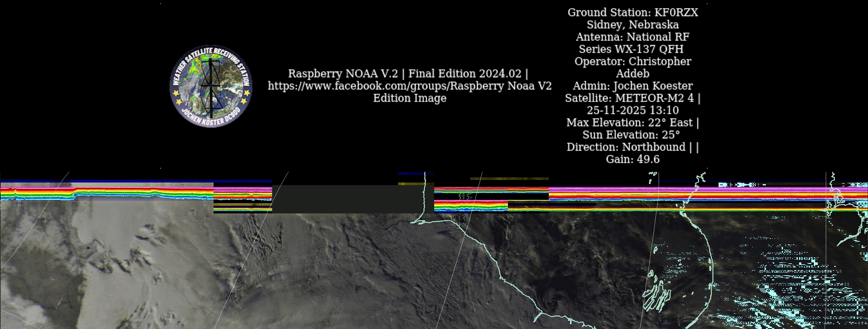868x329 pixels.
Task: Click the 25-11-2025 13:10 timestamp
Action: (x=633, y=110)
